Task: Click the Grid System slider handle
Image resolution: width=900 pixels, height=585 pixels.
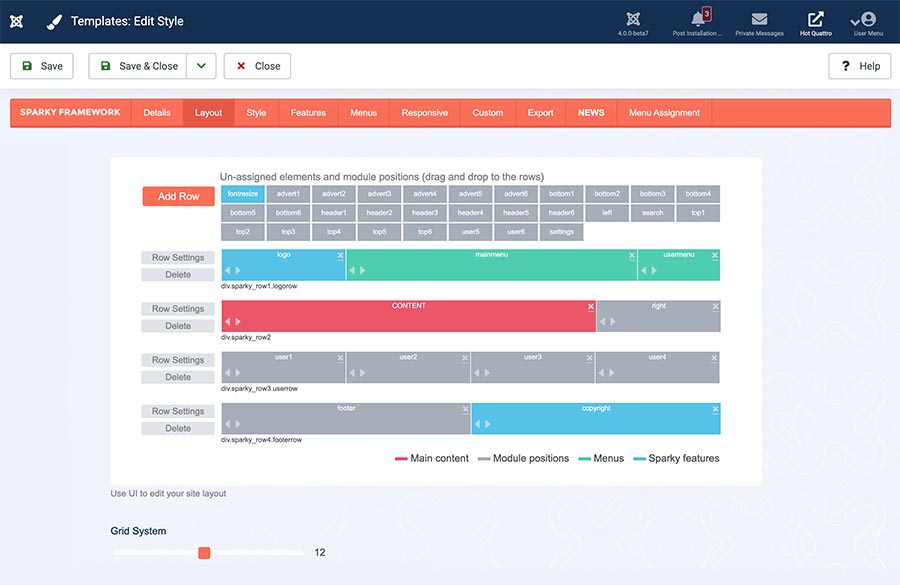Action: tap(204, 553)
